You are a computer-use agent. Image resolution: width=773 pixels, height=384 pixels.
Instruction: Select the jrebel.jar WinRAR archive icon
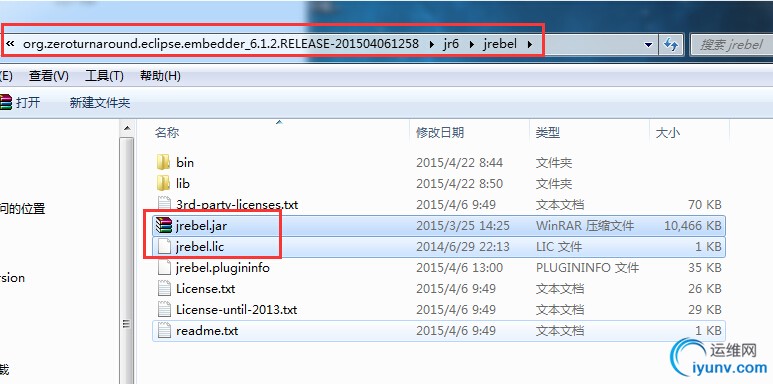pyautogui.click(x=163, y=225)
